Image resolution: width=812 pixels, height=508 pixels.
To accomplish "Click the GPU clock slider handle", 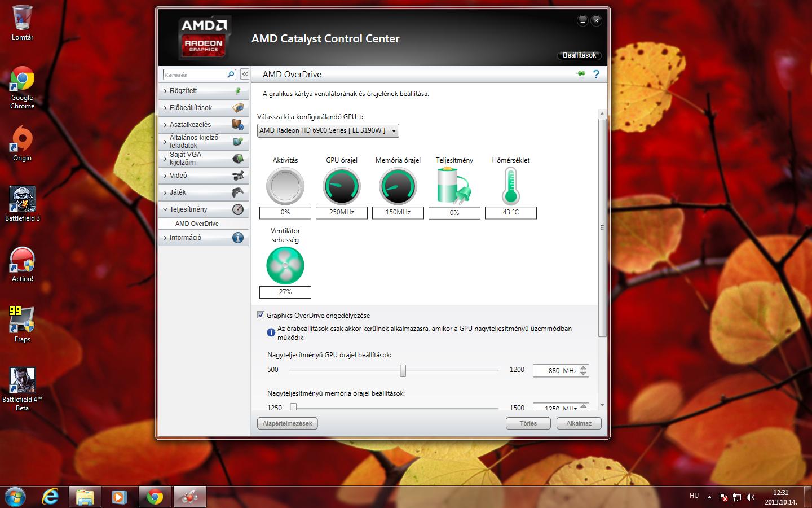I will point(403,370).
